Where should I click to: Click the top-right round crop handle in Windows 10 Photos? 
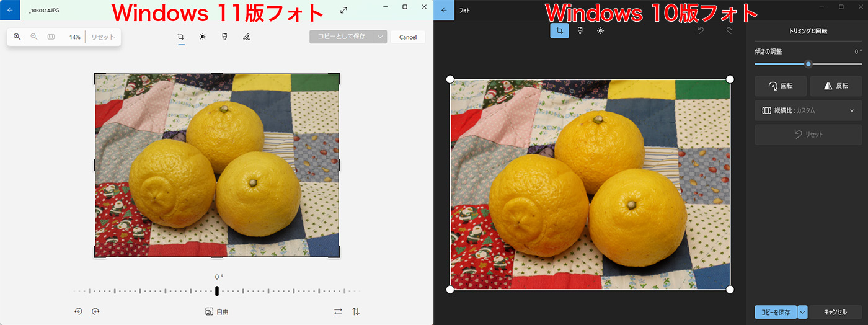730,79
